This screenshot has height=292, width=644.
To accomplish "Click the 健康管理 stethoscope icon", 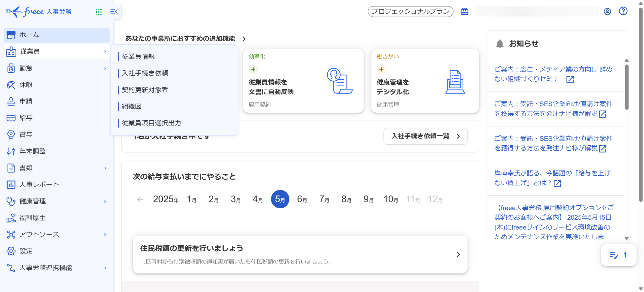I will click(11, 201).
